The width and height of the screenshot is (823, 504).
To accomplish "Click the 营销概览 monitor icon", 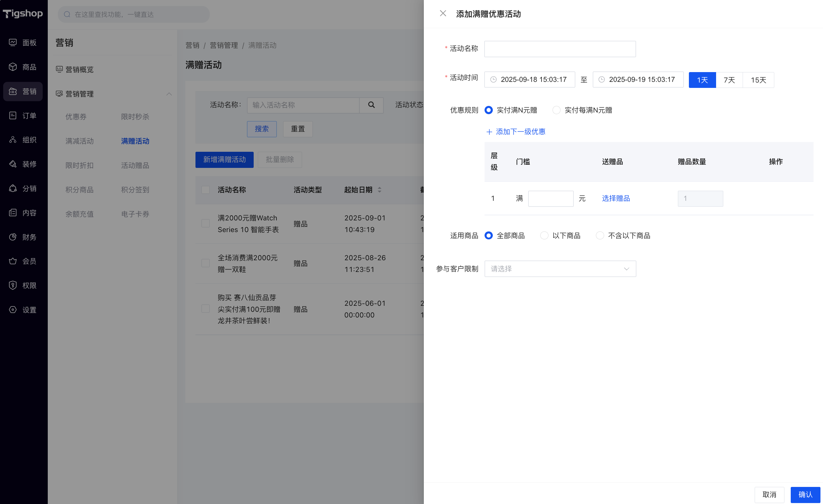I will coord(59,69).
